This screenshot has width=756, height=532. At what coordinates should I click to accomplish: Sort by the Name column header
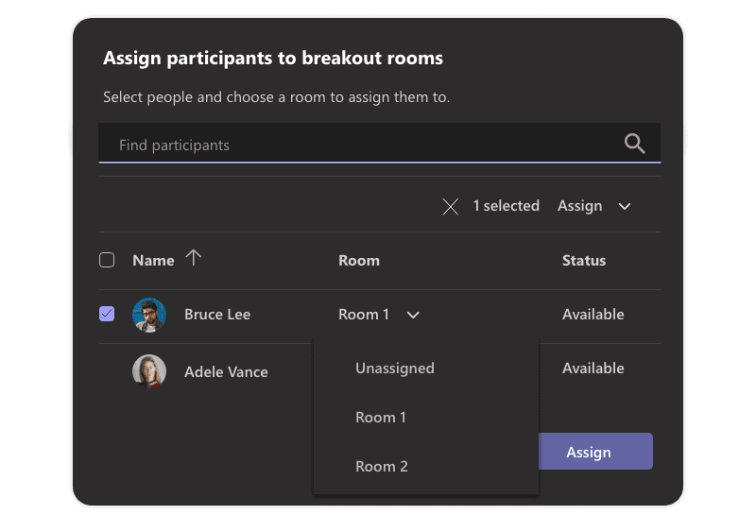153,260
